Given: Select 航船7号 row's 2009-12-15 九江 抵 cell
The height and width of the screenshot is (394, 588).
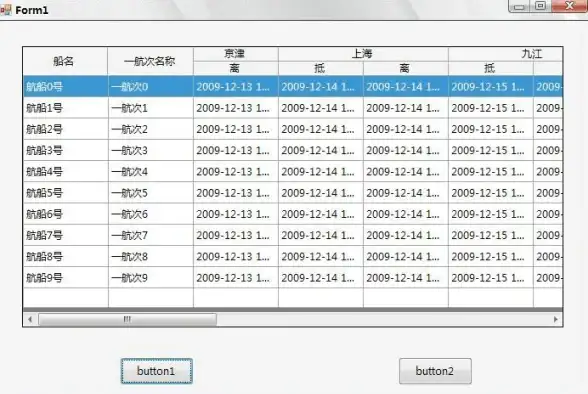Looking at the screenshot, I should click(x=491, y=235).
